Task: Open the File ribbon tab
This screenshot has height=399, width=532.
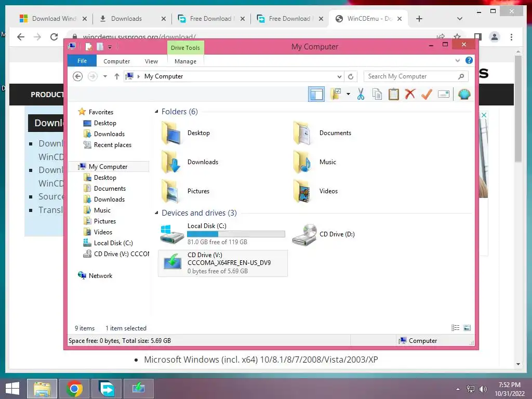Action: (x=82, y=61)
